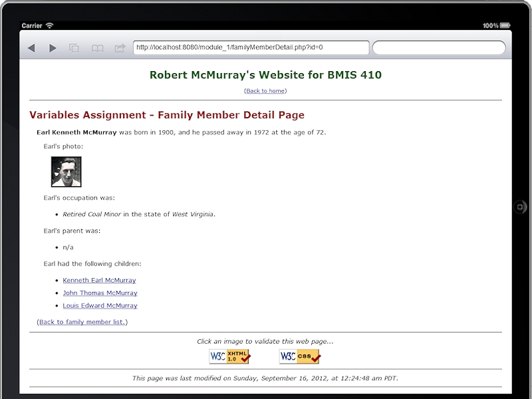Tap the Wi-Fi status icon
The height and width of the screenshot is (399, 532).
click(x=50, y=26)
